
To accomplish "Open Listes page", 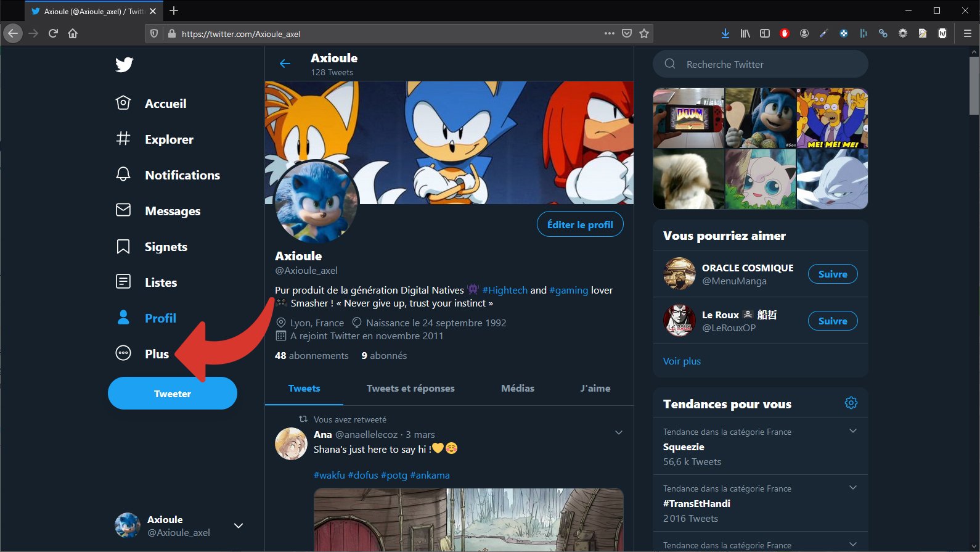I will coord(146,282).
